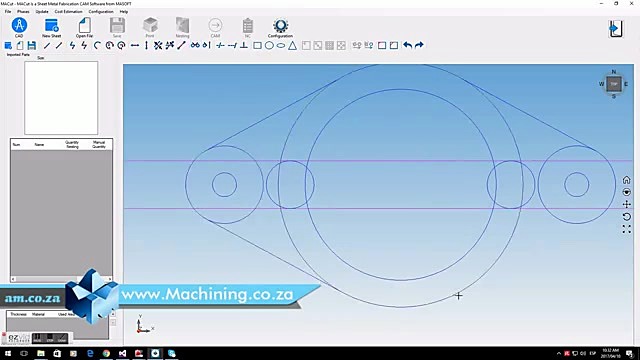Viewport: 640px width, 360px height.
Task: Click the undo arrow
Action: (x=407, y=45)
